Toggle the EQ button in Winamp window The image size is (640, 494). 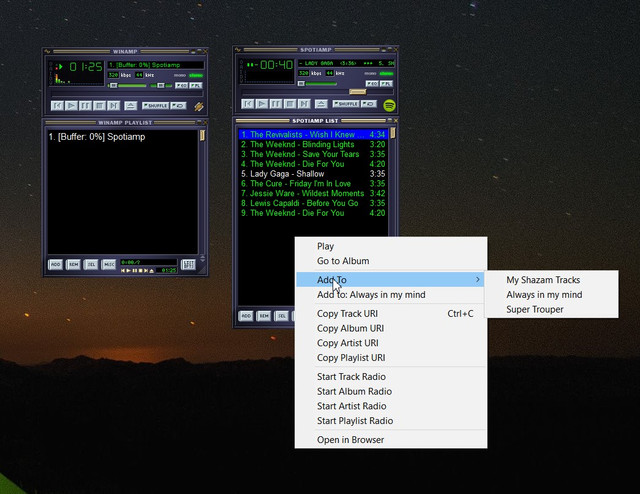click(x=181, y=85)
